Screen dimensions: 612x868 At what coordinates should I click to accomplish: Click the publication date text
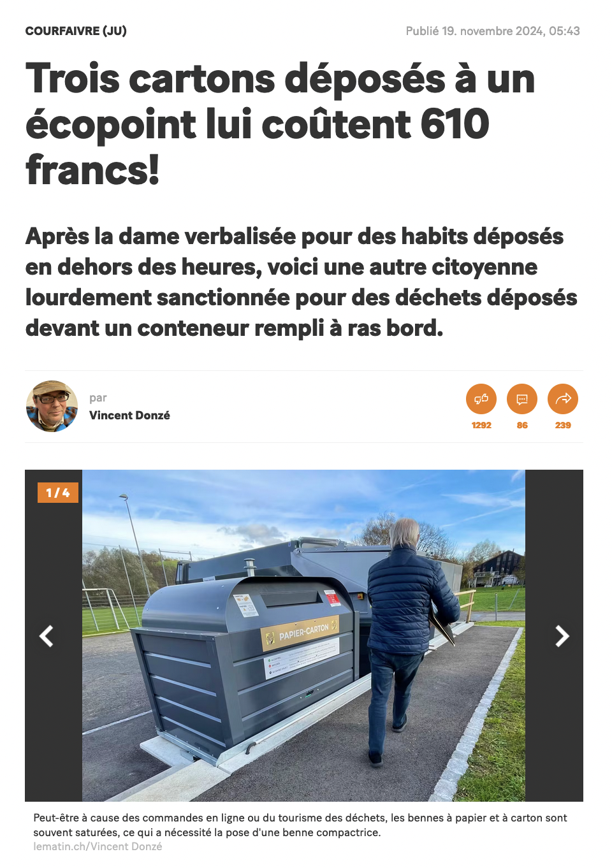(493, 31)
